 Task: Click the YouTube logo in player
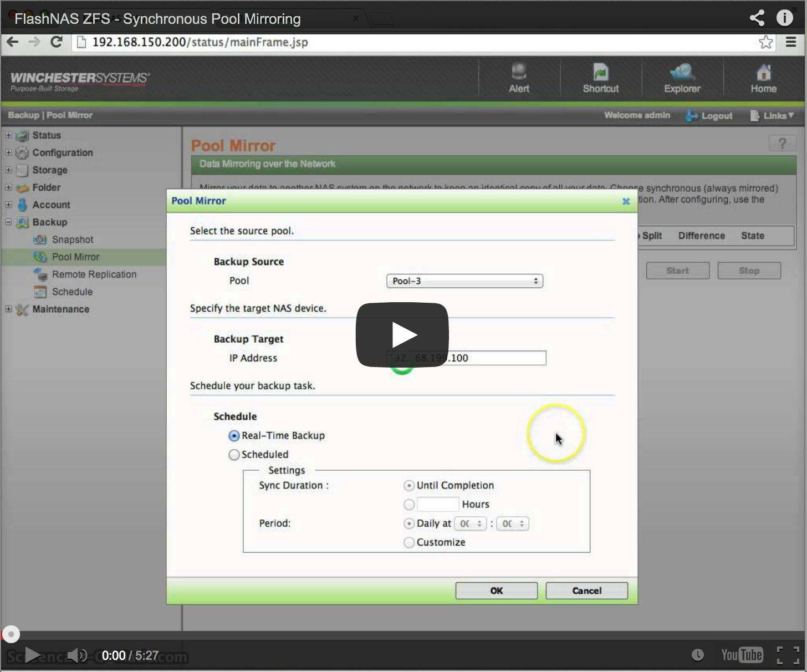742,655
